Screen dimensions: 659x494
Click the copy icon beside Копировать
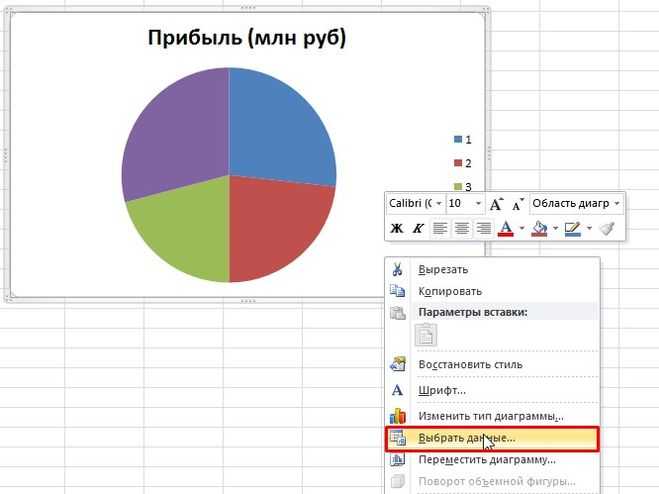[x=397, y=291]
